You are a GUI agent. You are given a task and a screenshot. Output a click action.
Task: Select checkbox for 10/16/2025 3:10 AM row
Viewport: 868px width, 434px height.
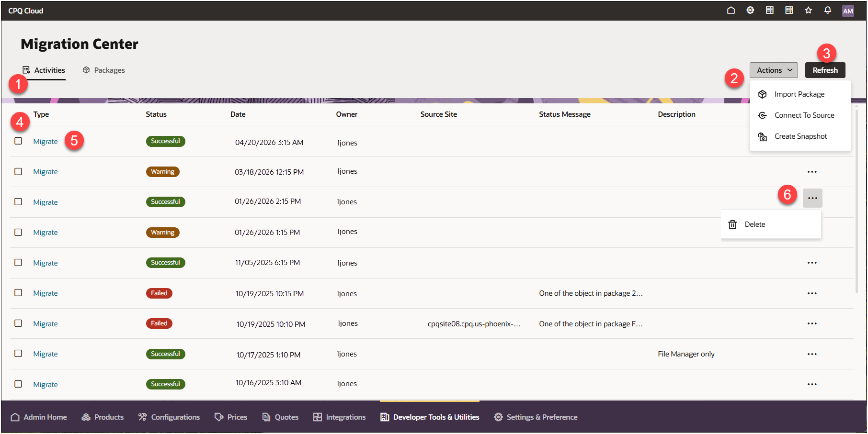[x=18, y=384]
